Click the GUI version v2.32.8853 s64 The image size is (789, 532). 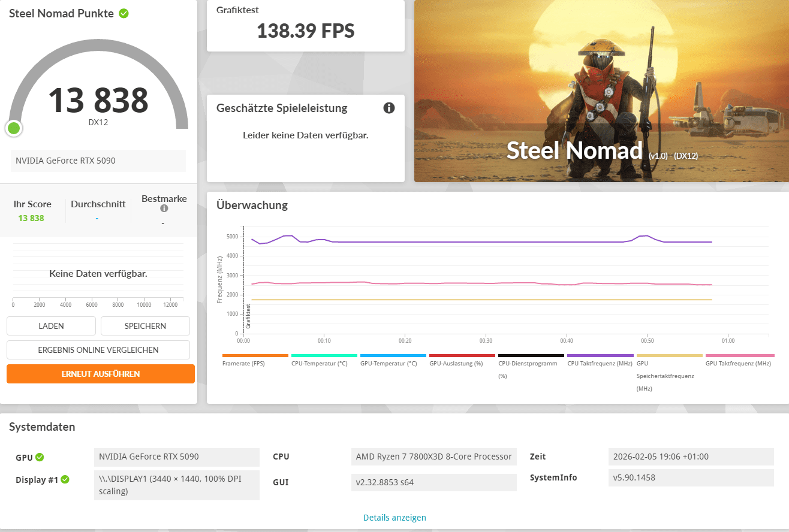(434, 483)
